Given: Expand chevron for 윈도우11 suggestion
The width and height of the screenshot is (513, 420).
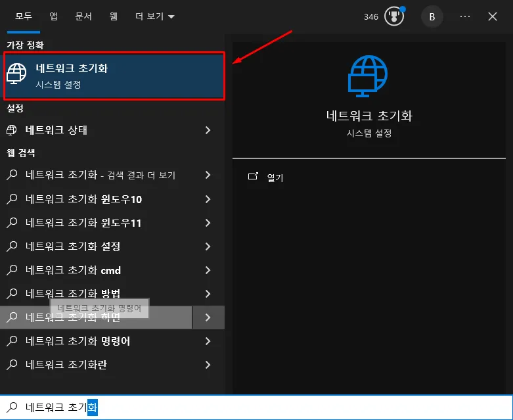Looking at the screenshot, I should (x=208, y=223).
